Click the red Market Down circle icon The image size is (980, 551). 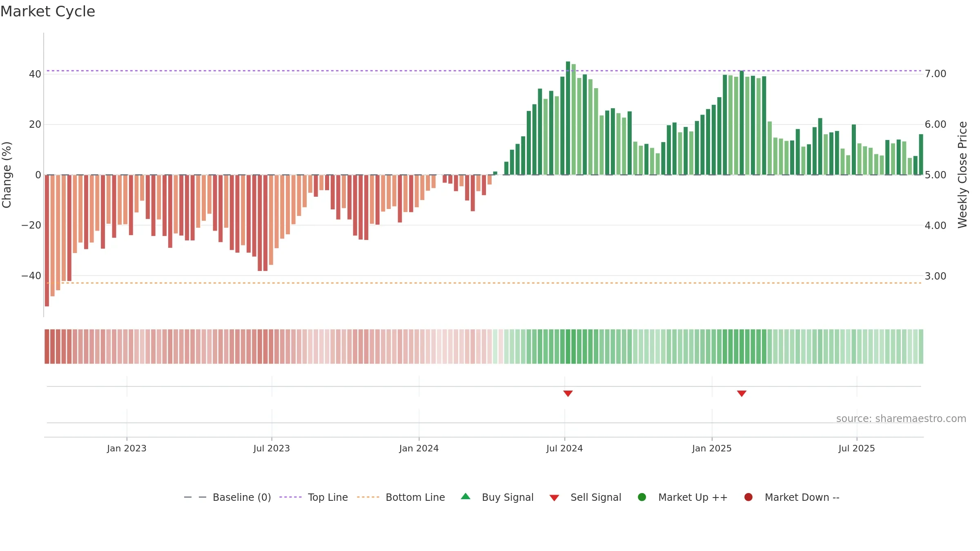[x=748, y=497]
